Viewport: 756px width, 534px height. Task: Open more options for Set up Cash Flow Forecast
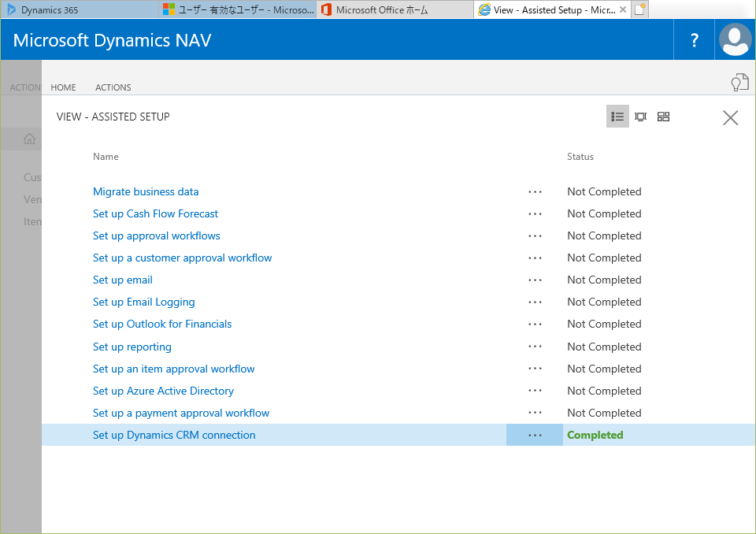535,213
